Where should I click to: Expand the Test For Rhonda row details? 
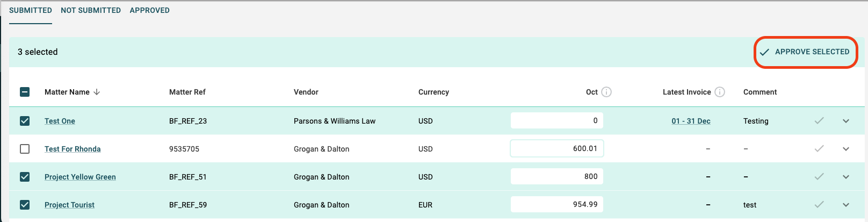(x=846, y=149)
